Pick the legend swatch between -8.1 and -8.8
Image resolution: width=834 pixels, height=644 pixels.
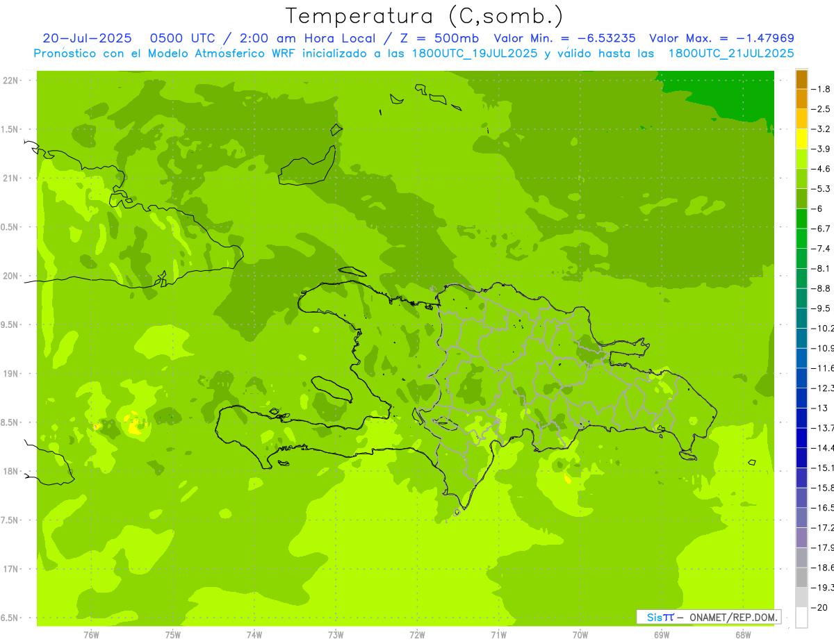point(801,278)
